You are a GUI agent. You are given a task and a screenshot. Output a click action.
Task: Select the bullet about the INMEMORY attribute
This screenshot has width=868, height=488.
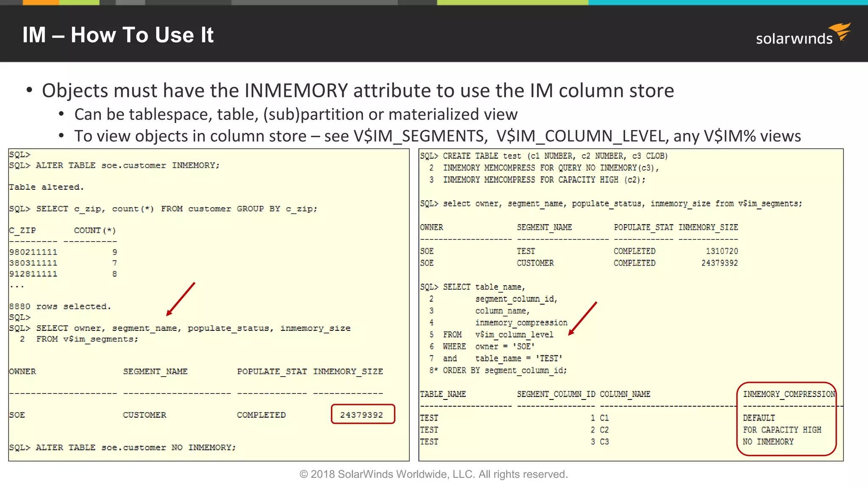tap(358, 91)
